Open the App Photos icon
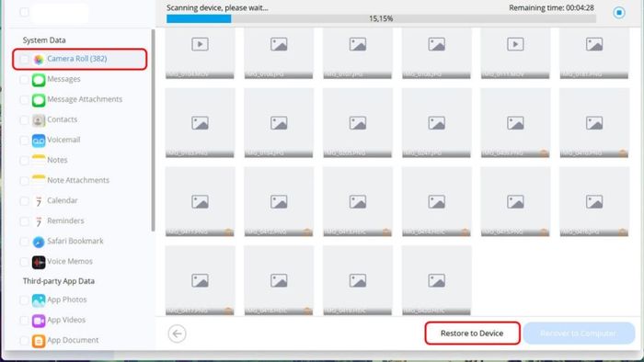Image resolution: width=644 pixels, height=362 pixels. click(x=39, y=300)
